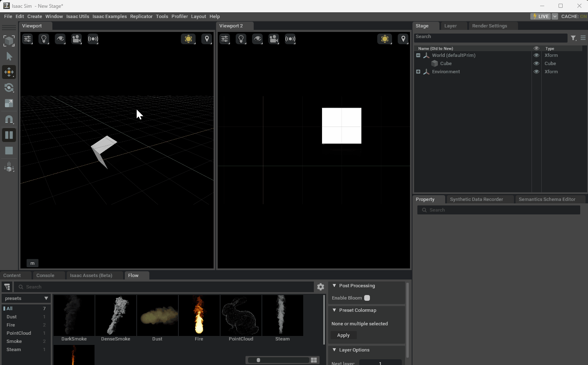Enable the Bloom checkbox
The height and width of the screenshot is (365, 588).
[367, 298]
